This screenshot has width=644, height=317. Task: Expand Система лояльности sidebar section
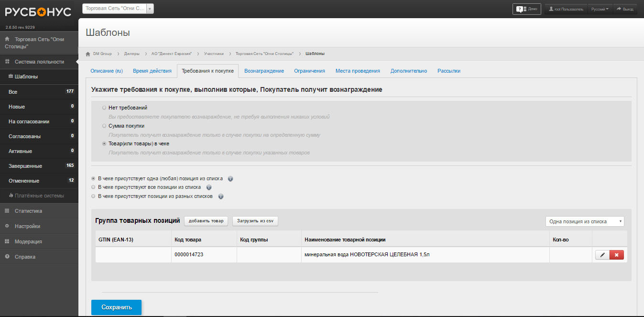pyautogui.click(x=39, y=62)
